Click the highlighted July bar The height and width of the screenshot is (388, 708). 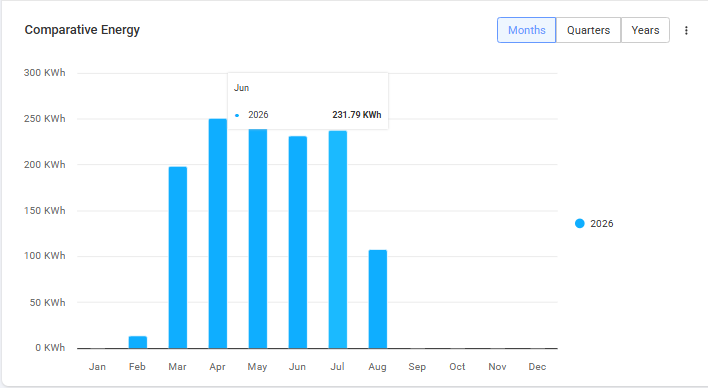tap(338, 240)
